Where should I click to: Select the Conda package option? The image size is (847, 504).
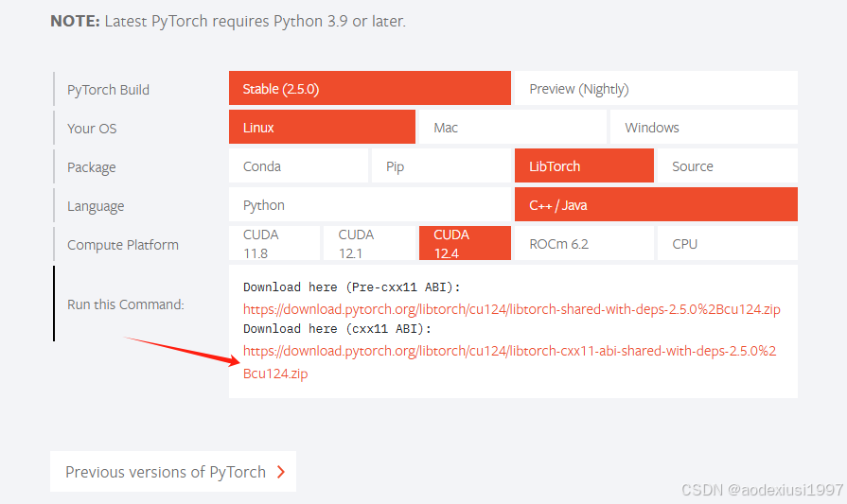pos(298,165)
